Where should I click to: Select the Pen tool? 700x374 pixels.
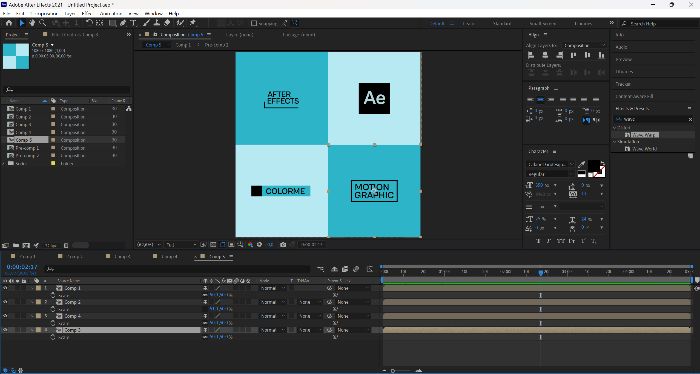click(x=123, y=23)
